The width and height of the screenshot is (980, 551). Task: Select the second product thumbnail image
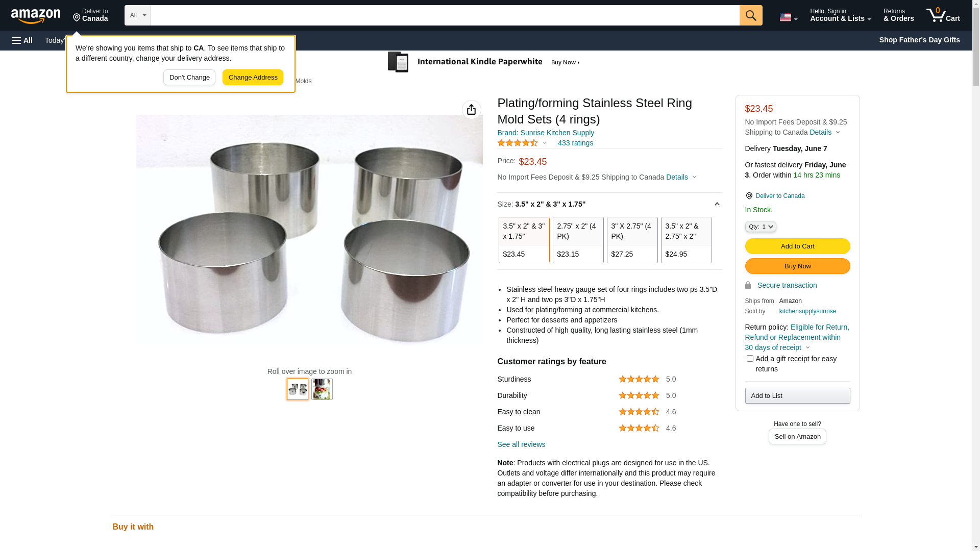(x=322, y=389)
